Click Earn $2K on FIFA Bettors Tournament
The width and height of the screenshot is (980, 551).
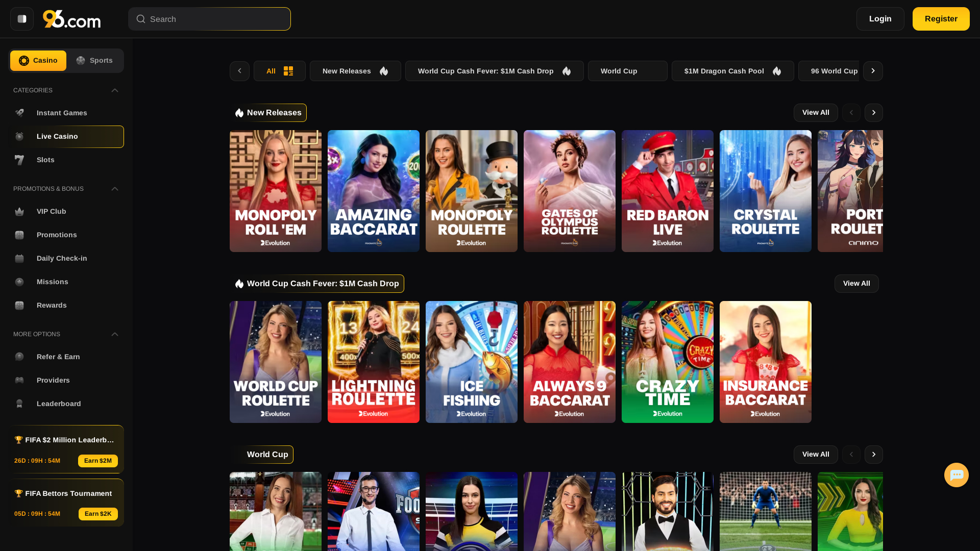[x=98, y=514]
